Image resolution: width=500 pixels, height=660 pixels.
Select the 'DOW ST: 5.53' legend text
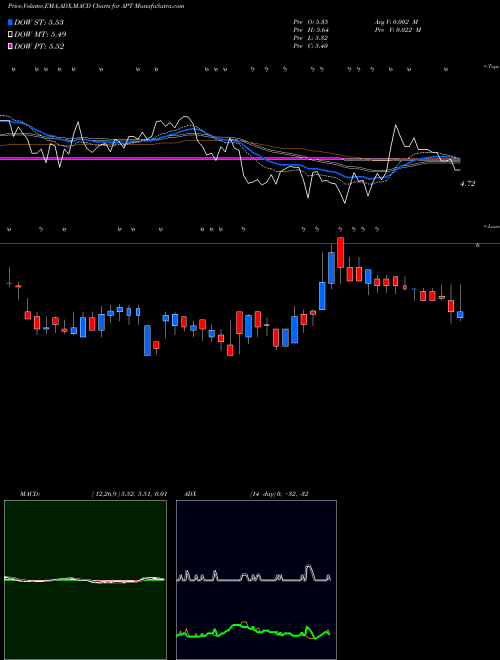pyautogui.click(x=39, y=22)
